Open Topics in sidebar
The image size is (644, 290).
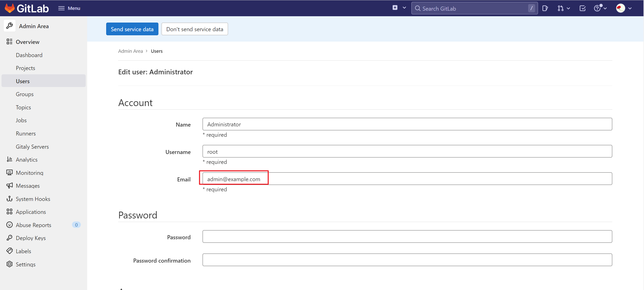coord(23,107)
